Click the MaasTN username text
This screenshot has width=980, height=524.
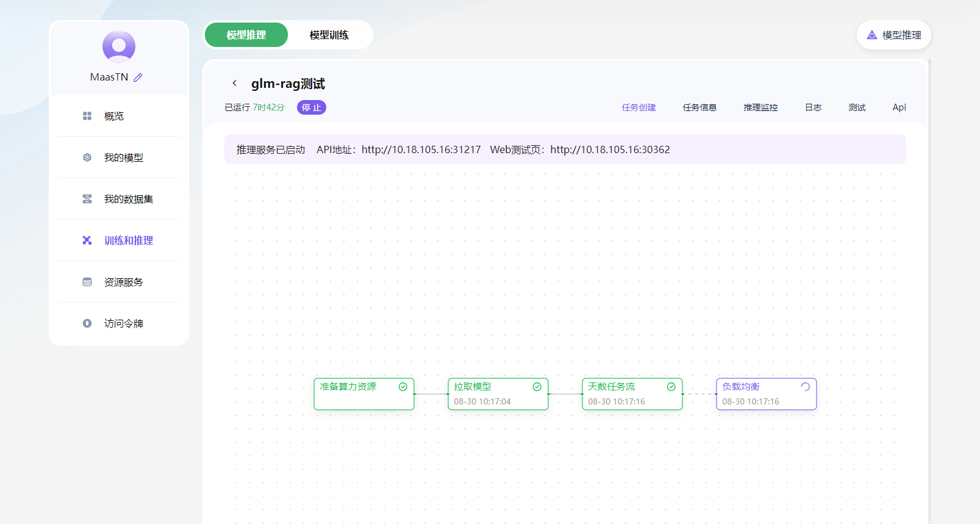pyautogui.click(x=109, y=77)
